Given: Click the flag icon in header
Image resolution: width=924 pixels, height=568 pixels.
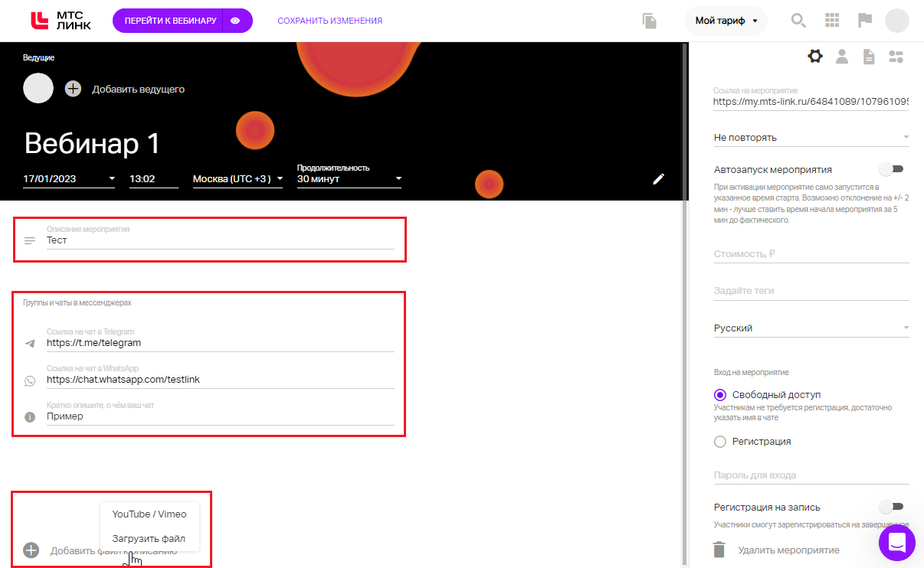Looking at the screenshot, I should click(865, 21).
